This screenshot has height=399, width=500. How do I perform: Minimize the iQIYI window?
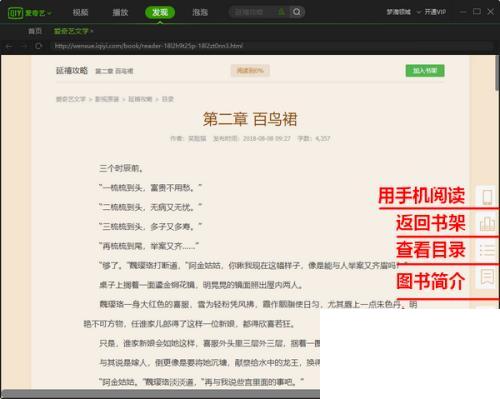coord(463,12)
